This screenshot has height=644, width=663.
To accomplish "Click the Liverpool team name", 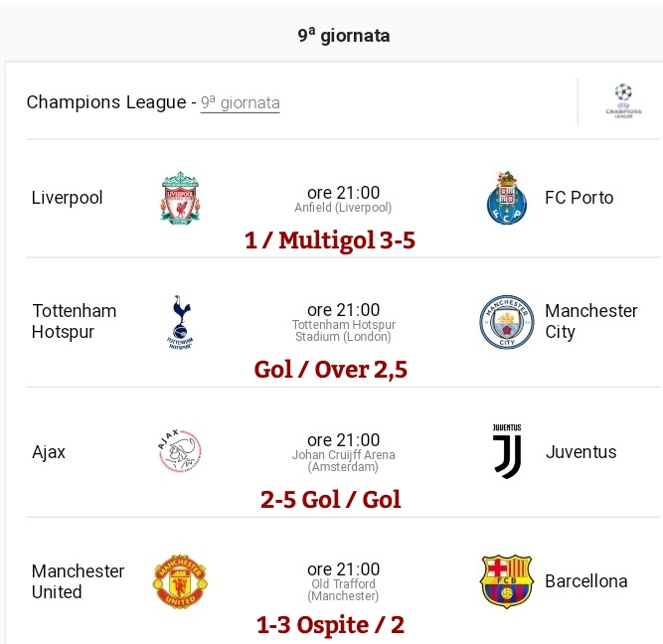I will click(x=68, y=198).
